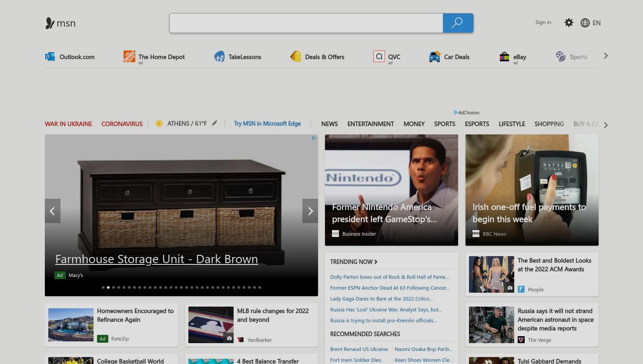Click the TakeLessons icon
Image resolution: width=643 pixels, height=364 pixels.
(219, 57)
